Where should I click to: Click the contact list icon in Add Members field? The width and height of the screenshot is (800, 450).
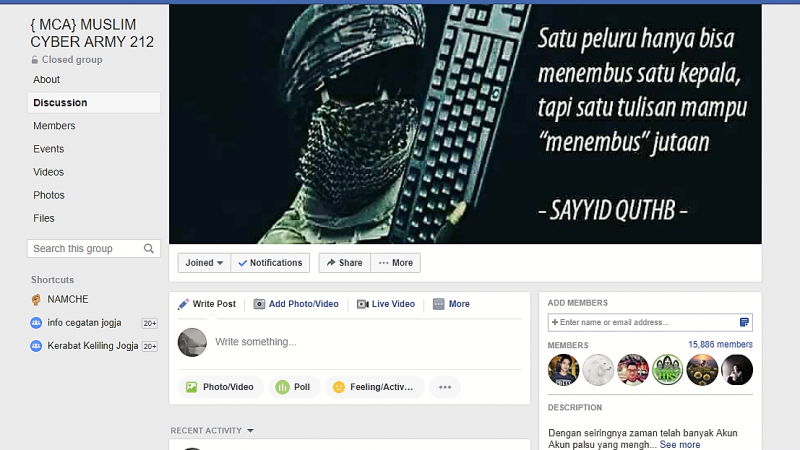744,322
